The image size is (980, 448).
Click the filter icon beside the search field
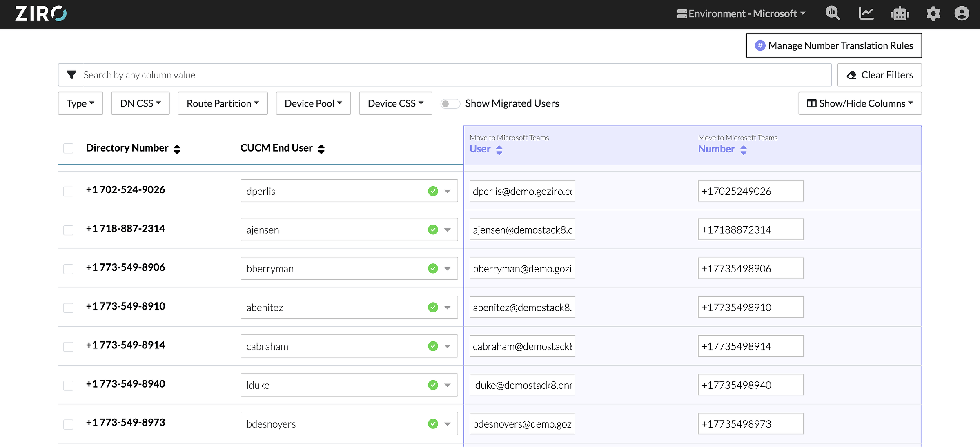[72, 75]
